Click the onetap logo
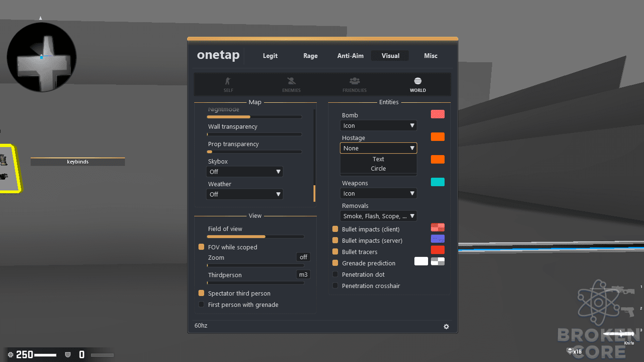Screen dimensions: 644x362 coord(218,55)
